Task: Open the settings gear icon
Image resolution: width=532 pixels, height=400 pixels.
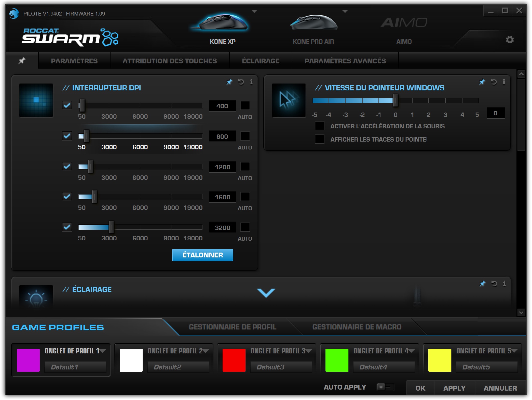Action: tap(510, 39)
